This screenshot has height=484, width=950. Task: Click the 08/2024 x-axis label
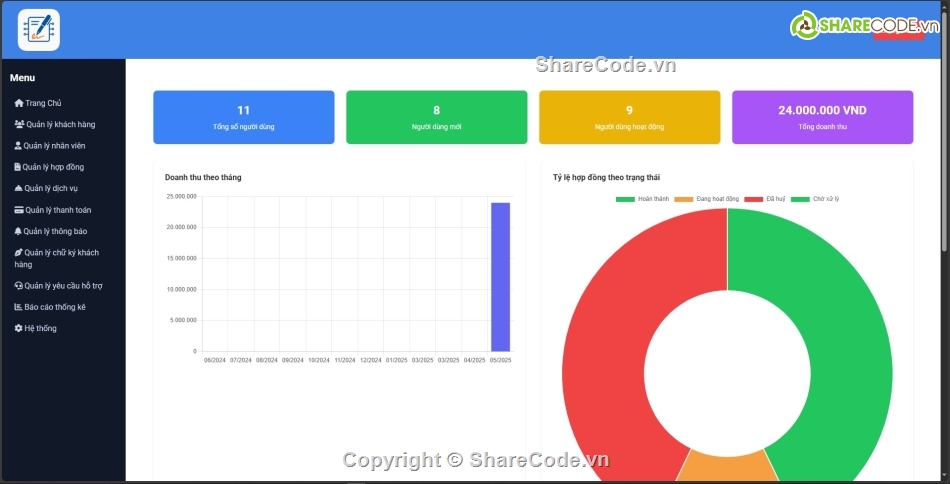(x=267, y=360)
